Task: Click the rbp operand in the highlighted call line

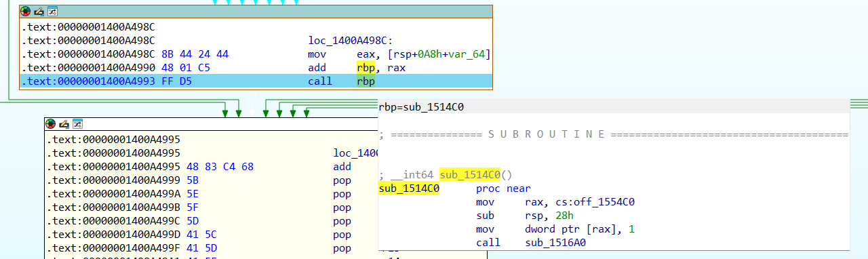Action: (x=366, y=81)
